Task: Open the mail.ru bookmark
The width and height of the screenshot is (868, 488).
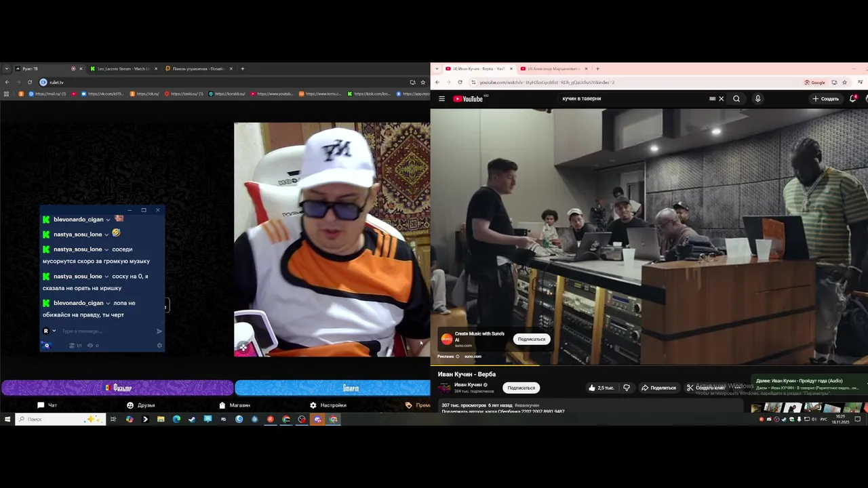Action: point(47,94)
